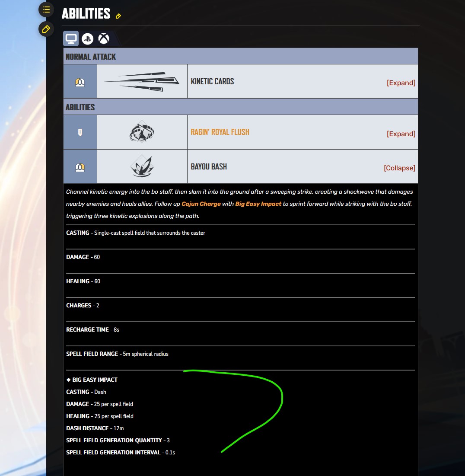Click 'SPELL FIELD GENERATION QUANTITY - 3' line
Screen dimensions: 465x476
click(x=118, y=441)
